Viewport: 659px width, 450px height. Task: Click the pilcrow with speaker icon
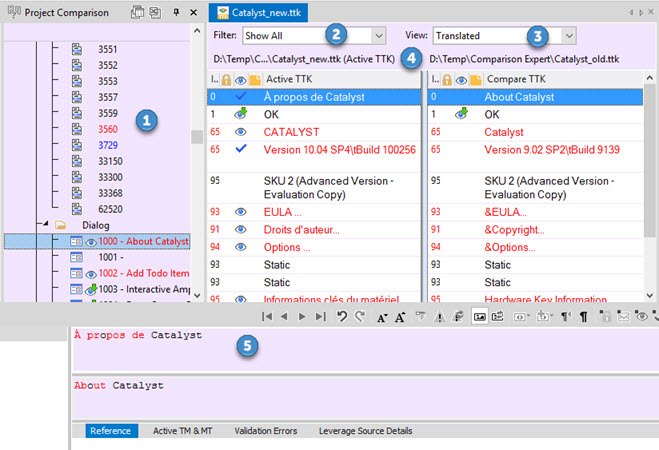click(x=566, y=317)
